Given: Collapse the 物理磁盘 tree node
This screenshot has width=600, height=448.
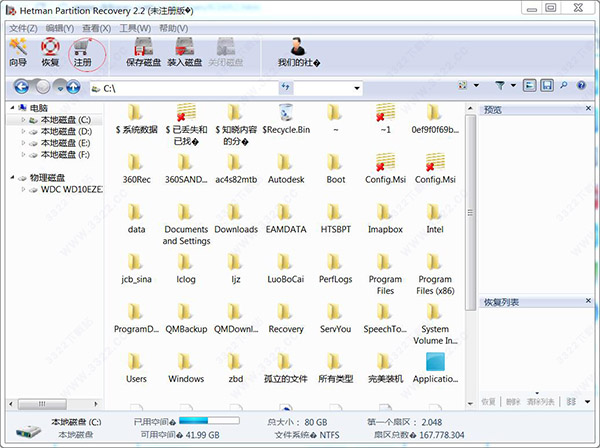Looking at the screenshot, I should 12,178.
